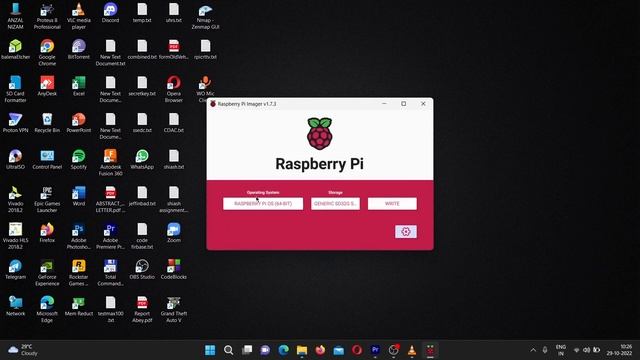This screenshot has height=360, width=640.
Task: Select Control Panel desktop icon
Action: [47, 160]
